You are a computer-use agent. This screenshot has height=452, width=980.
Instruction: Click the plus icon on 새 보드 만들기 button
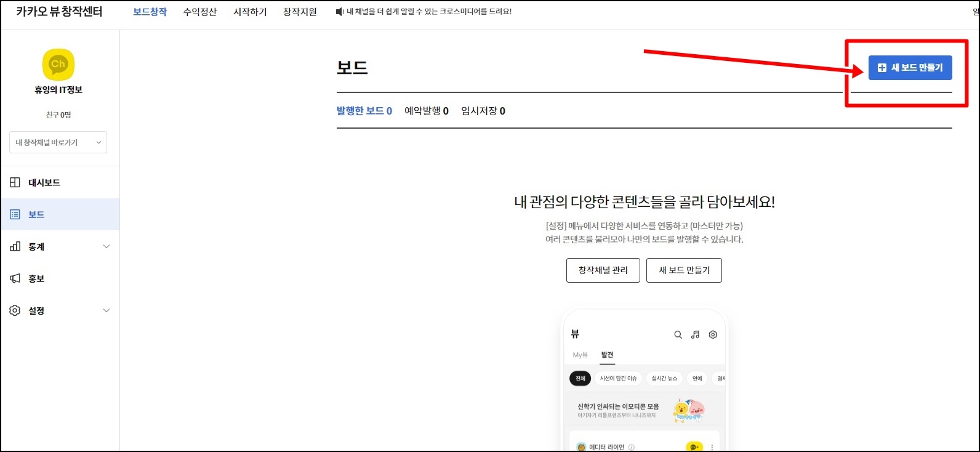(x=882, y=68)
